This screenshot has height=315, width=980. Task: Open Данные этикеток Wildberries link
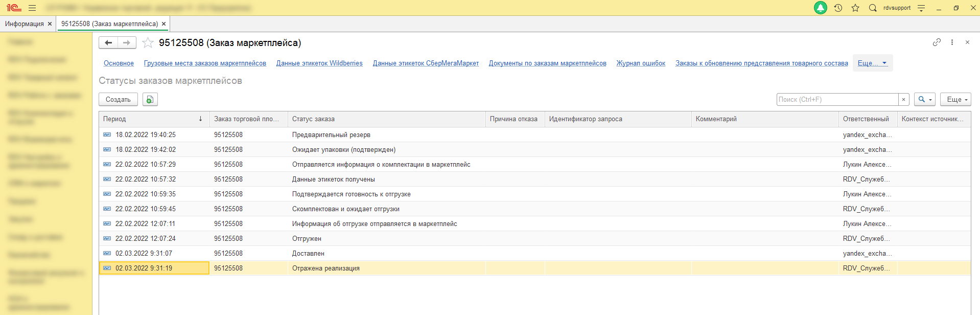pyautogui.click(x=319, y=63)
